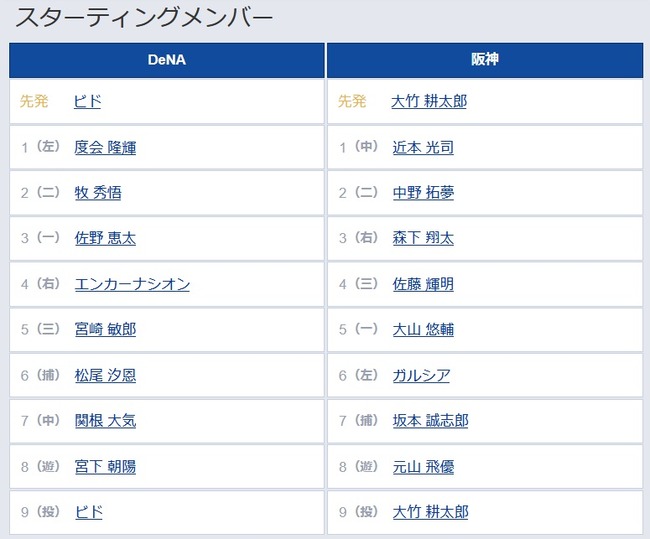The image size is (650, 539).
Task: Open player link 牧 秀悟
Action: (x=98, y=193)
